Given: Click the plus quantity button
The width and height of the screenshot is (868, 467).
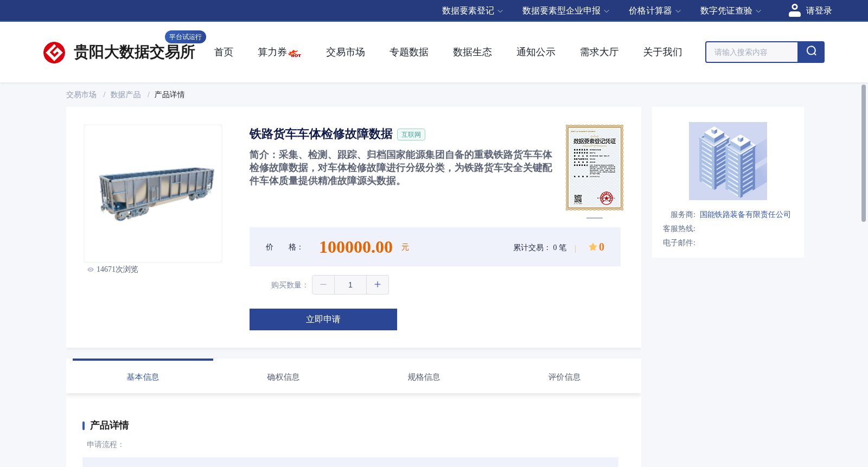Looking at the screenshot, I should click(378, 285).
